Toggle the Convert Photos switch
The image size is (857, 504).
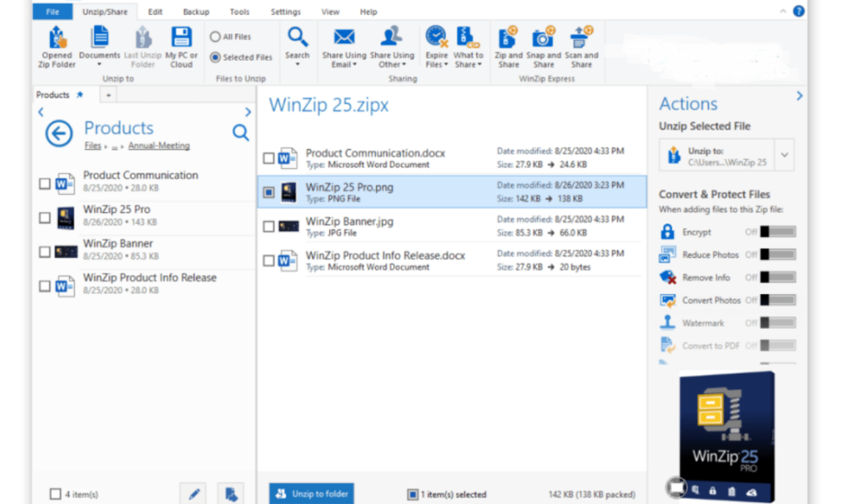click(778, 300)
